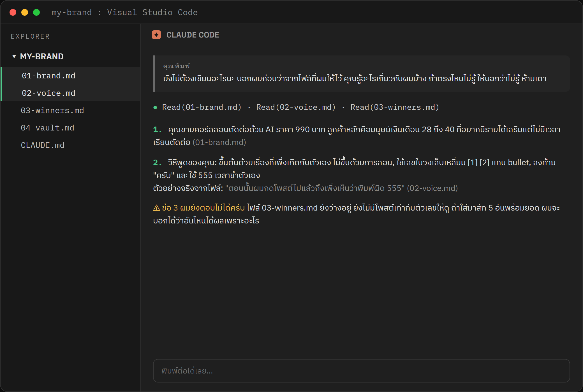583x392 pixels.
Task: Click the Read(02-voice.md) tool call
Action: pyautogui.click(x=296, y=107)
